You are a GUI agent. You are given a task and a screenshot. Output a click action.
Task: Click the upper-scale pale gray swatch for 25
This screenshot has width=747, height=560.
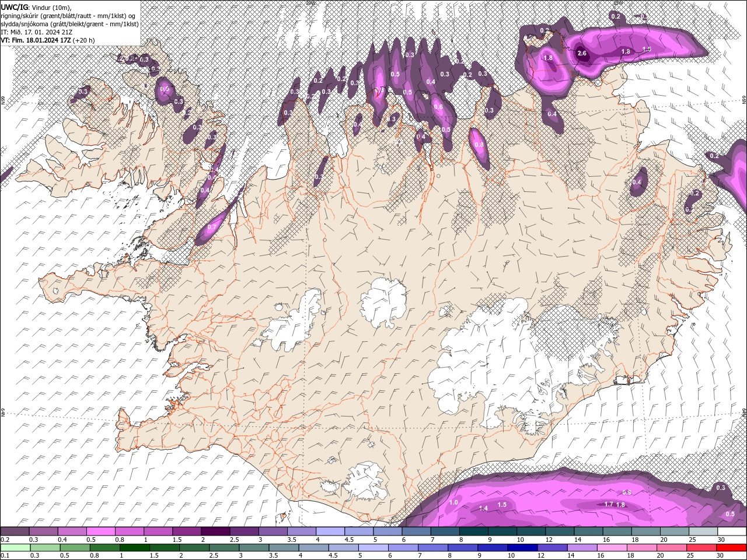[704, 531]
